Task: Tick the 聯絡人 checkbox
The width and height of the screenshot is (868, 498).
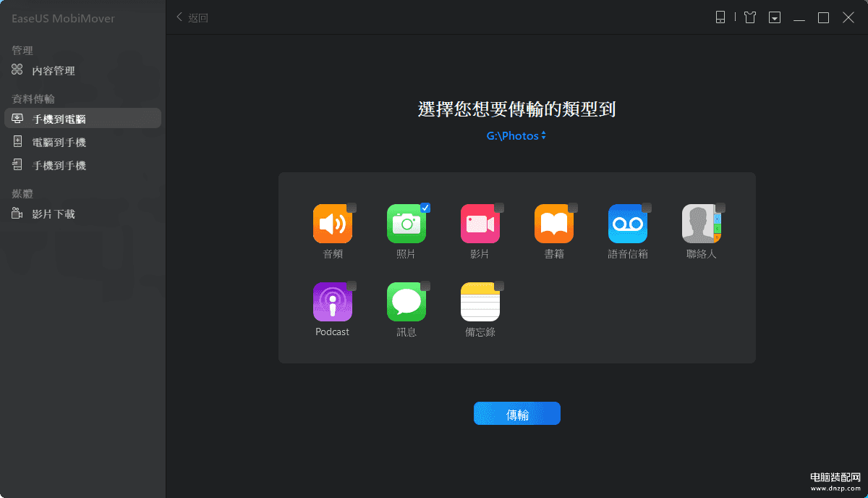Action: [720, 208]
